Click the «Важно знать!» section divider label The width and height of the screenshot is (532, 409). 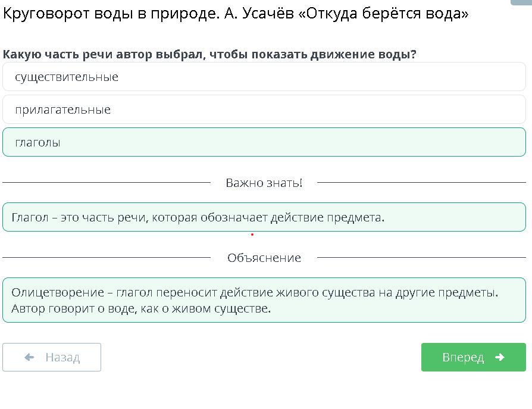click(264, 183)
